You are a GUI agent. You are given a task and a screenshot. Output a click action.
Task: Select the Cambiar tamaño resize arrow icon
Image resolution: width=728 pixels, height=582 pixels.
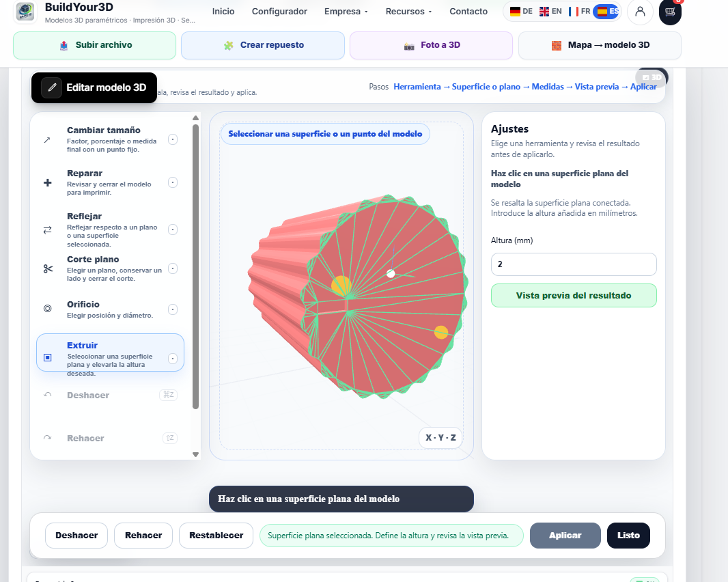tap(47, 140)
